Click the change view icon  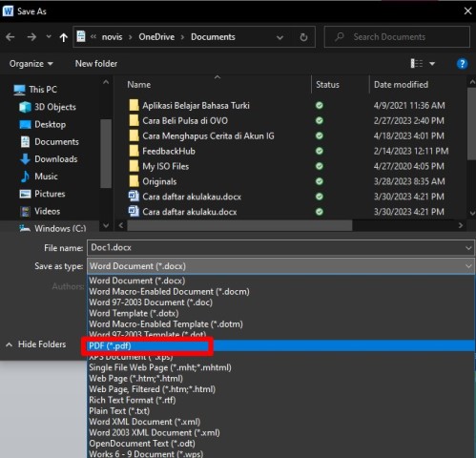pyautogui.click(x=417, y=64)
